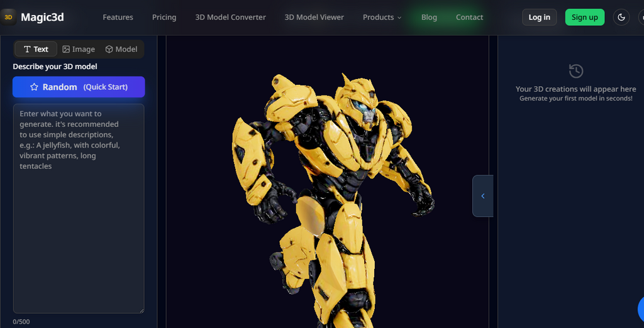Viewport: 644px width, 328px height.
Task: Select the picture icon for Image input
Action: (66, 49)
